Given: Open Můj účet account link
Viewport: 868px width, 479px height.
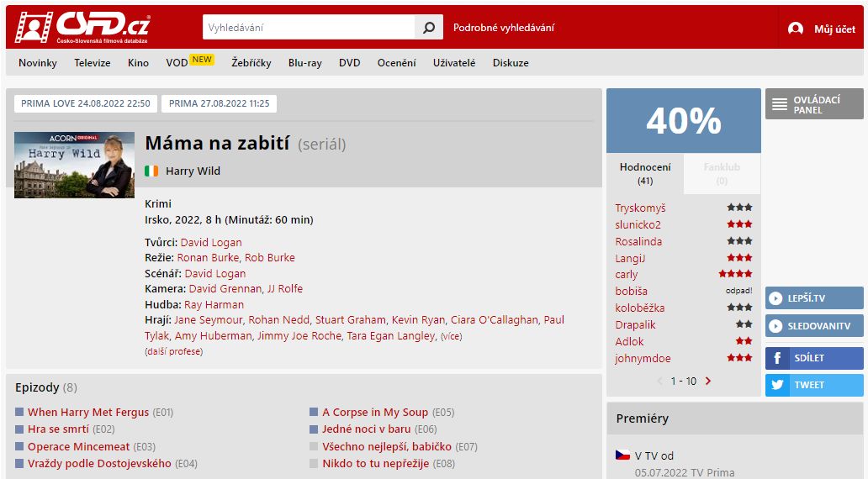Looking at the screenshot, I should click(x=834, y=29).
